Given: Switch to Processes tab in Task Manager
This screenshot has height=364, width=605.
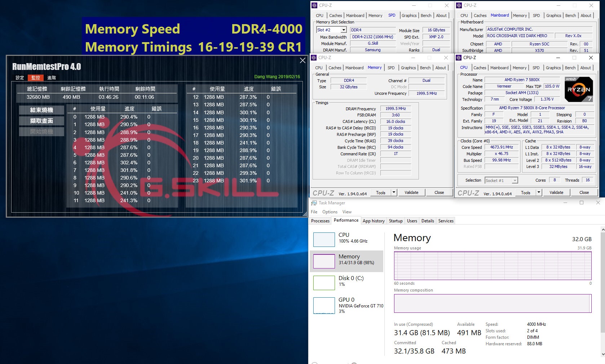Looking at the screenshot, I should click(320, 221).
